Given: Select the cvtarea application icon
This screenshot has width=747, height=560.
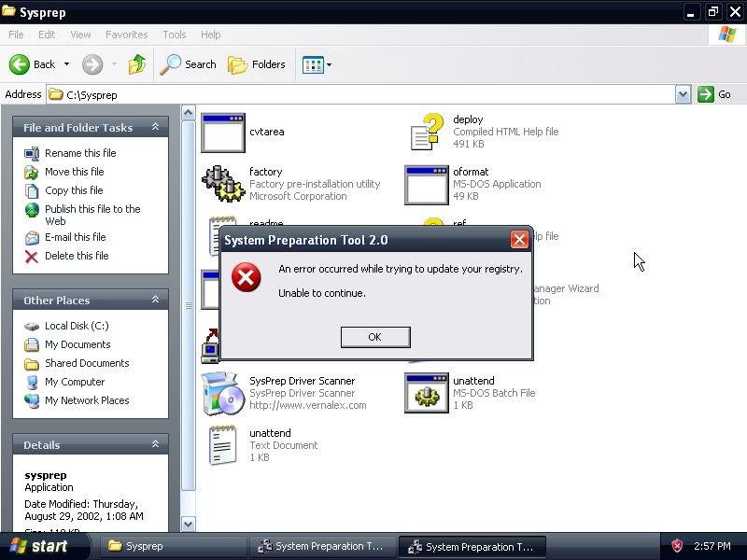Looking at the screenshot, I should pyautogui.click(x=223, y=133).
